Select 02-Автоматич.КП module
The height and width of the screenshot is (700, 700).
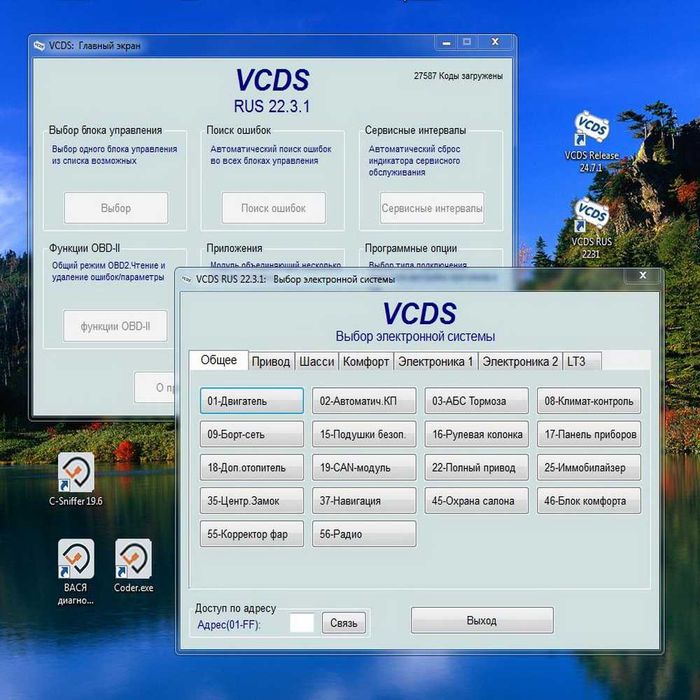pyautogui.click(x=364, y=401)
